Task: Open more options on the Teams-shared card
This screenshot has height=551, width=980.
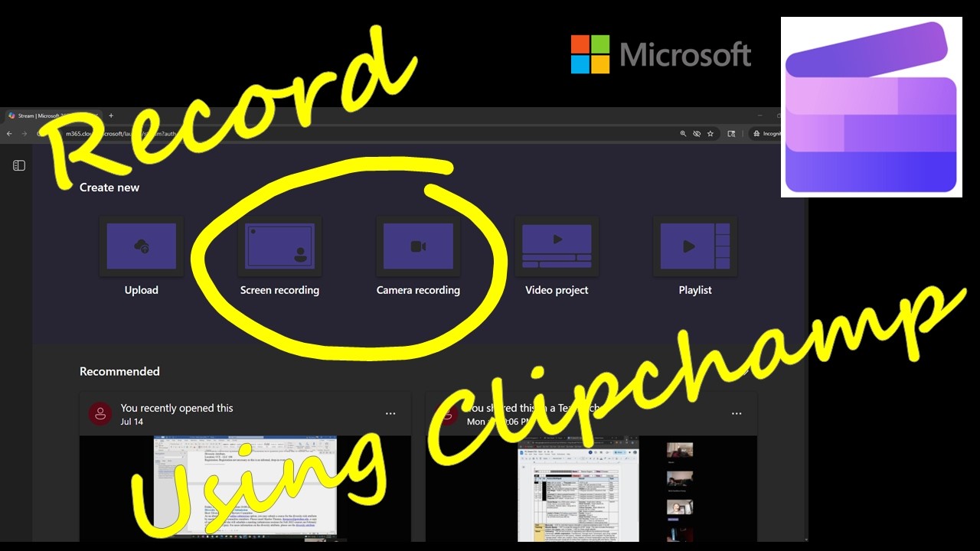Action: (737, 414)
